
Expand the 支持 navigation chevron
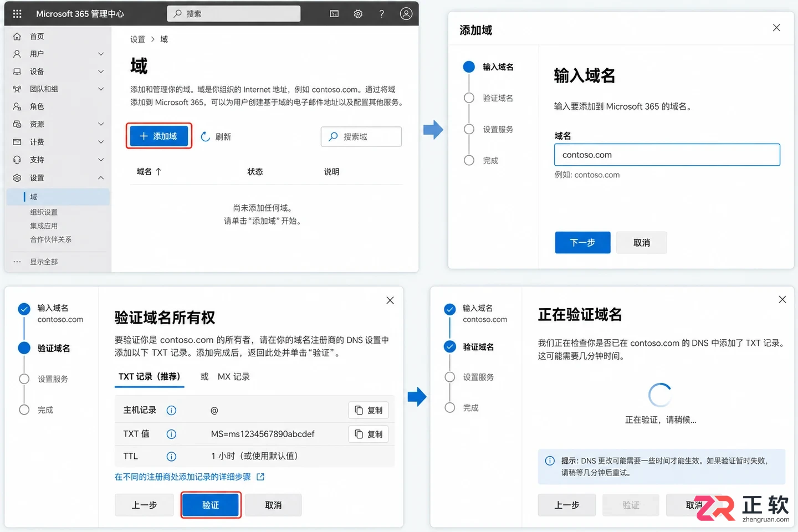[101, 160]
